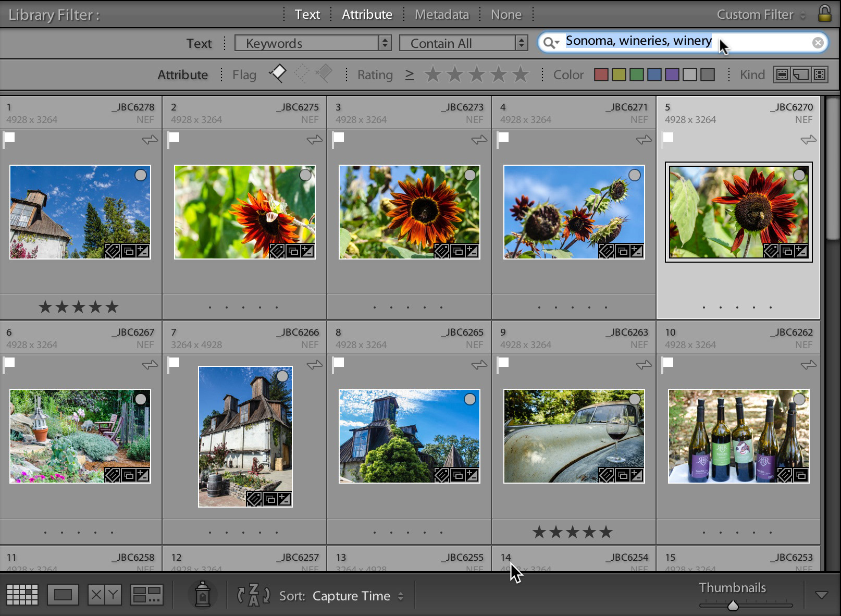
Task: Add _JBC6271 to Quick Collection circle
Action: (635, 175)
